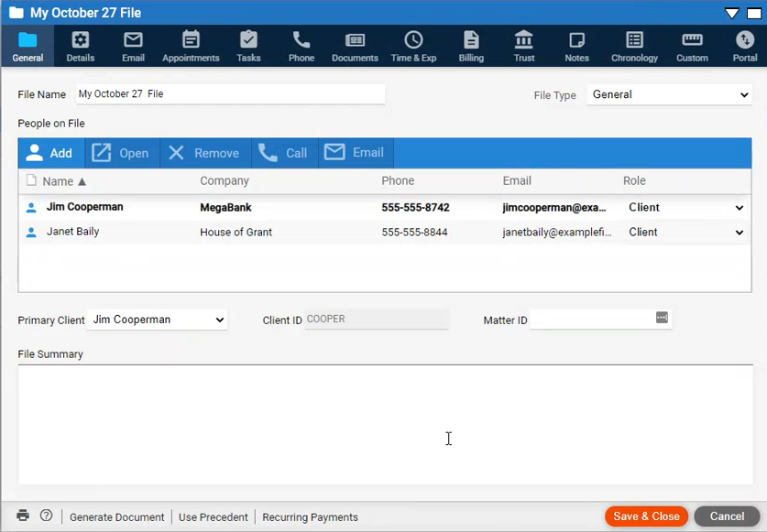Click Janet Baily's person icon
This screenshot has width=767, height=532.
tap(31, 233)
